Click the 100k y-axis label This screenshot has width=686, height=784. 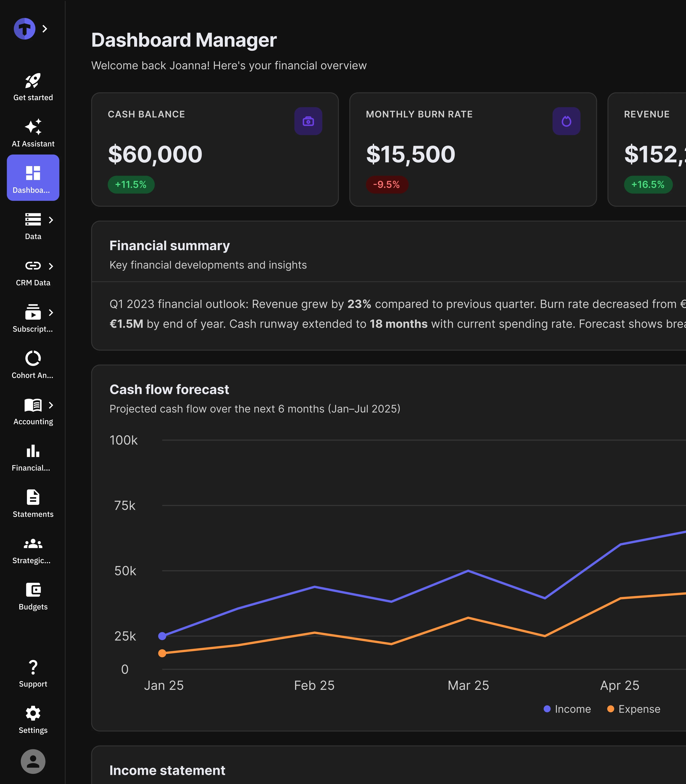(x=124, y=440)
